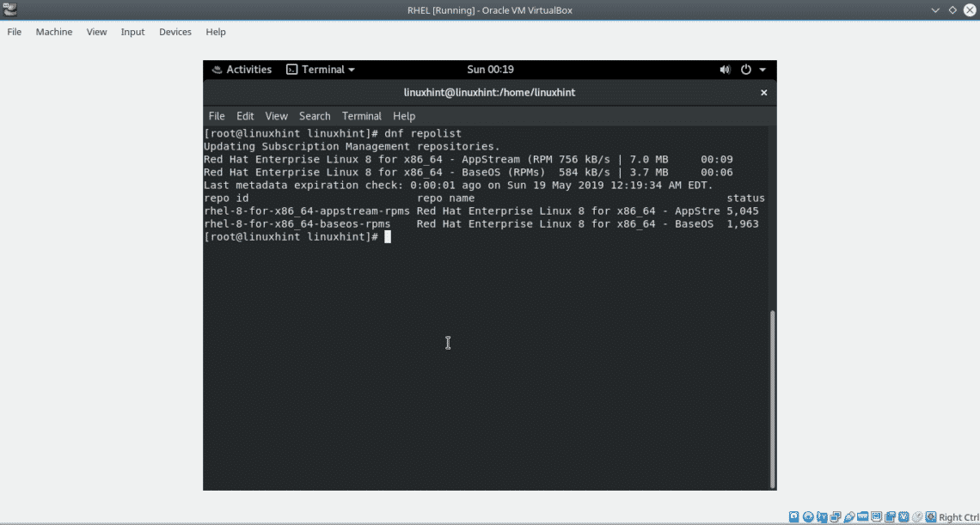Expand the Terminal app menu in top bar

[321, 70]
